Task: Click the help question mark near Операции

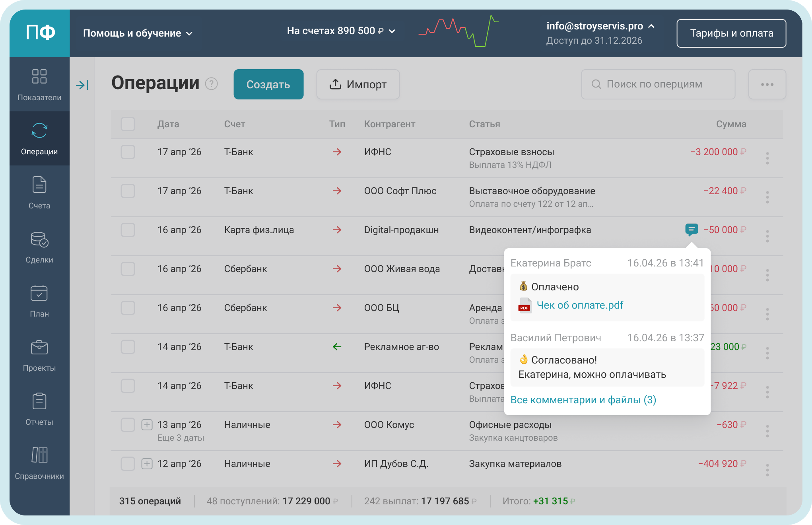Action: 211,84
